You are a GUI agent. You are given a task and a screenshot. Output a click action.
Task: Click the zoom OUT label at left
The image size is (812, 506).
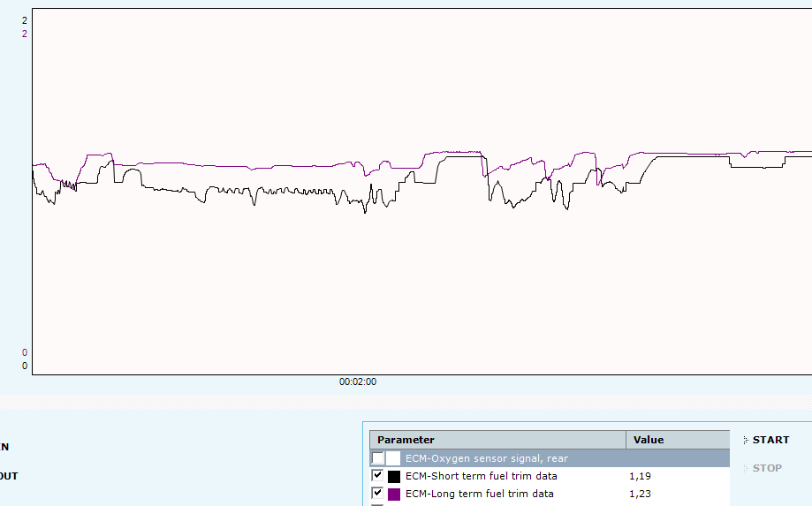tap(8, 476)
